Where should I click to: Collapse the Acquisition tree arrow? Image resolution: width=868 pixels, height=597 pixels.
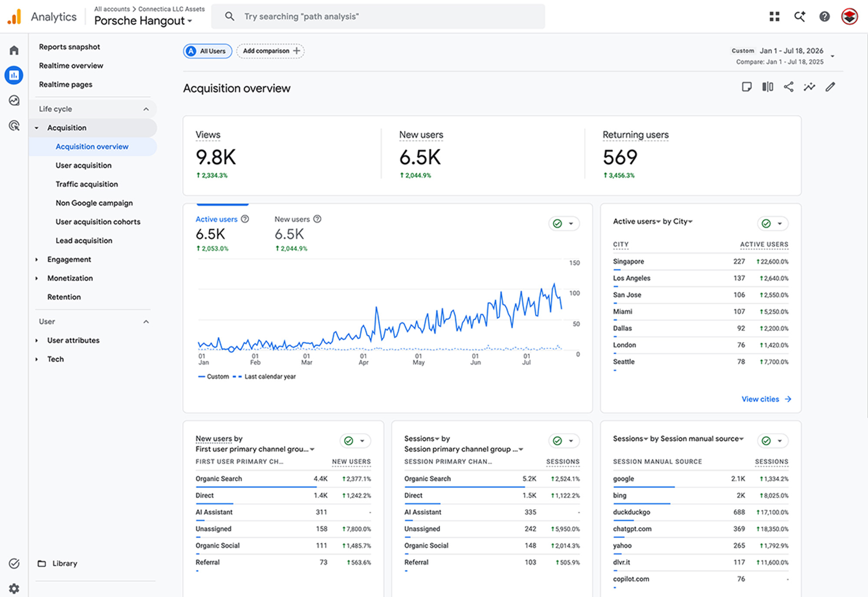(x=37, y=128)
